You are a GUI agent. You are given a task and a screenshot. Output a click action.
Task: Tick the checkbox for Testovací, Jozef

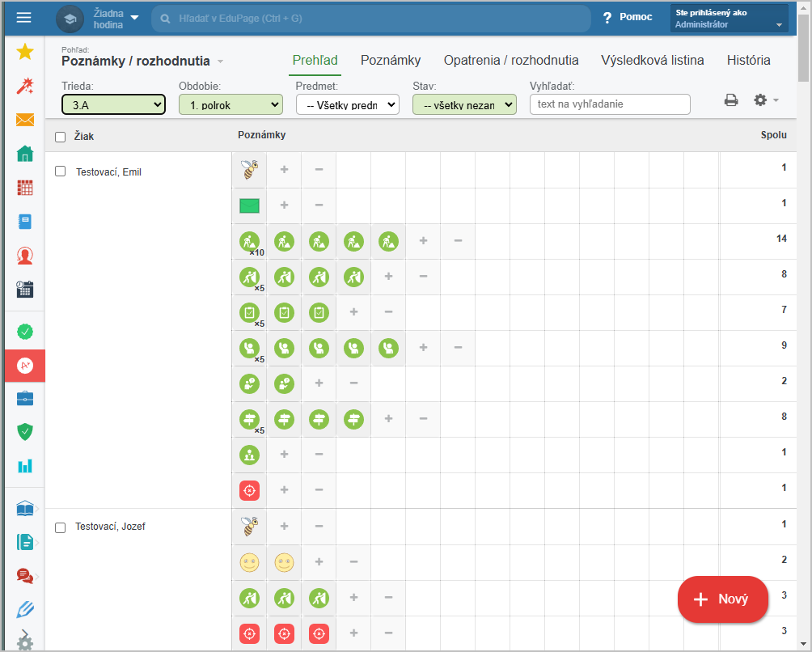point(60,527)
